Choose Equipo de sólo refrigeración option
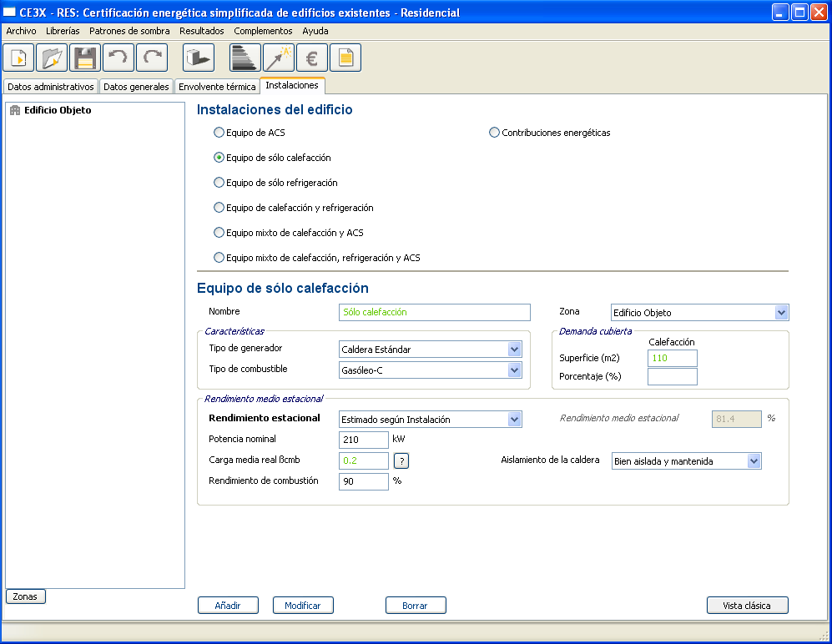This screenshot has width=832, height=644. 219,183
